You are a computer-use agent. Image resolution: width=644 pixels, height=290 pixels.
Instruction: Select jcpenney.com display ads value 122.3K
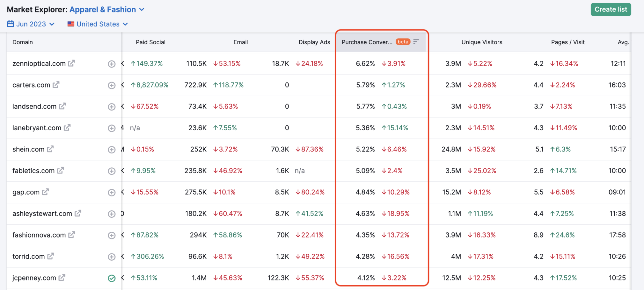(278, 278)
